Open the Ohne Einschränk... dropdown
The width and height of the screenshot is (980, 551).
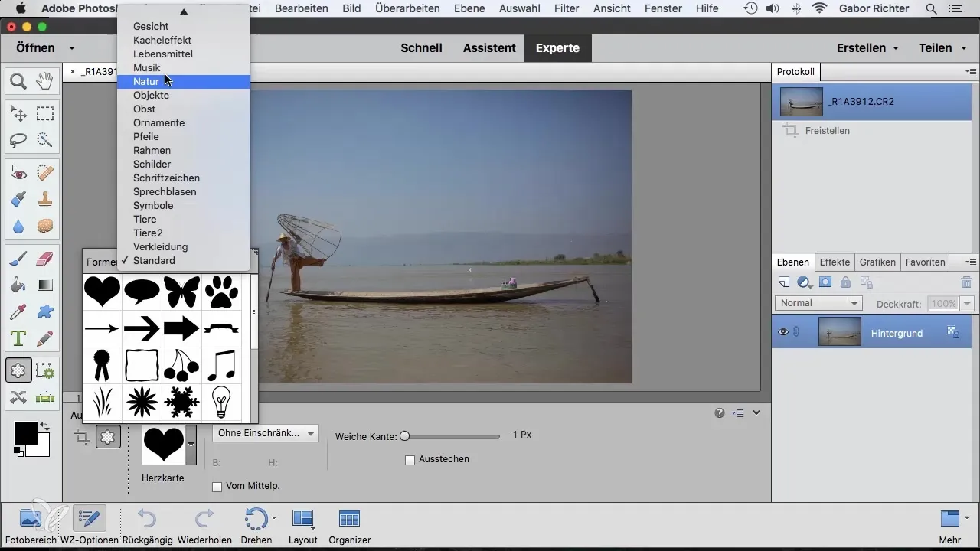pos(266,433)
